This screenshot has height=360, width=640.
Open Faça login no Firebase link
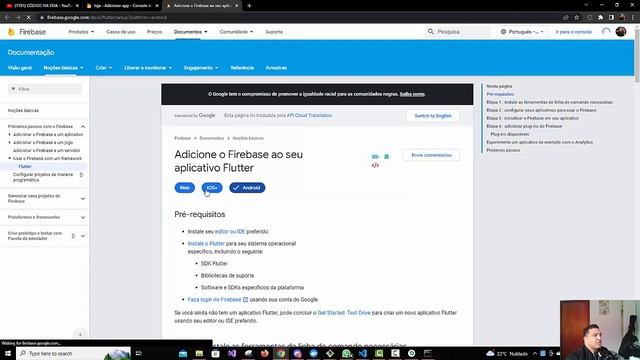pyautogui.click(x=218, y=300)
